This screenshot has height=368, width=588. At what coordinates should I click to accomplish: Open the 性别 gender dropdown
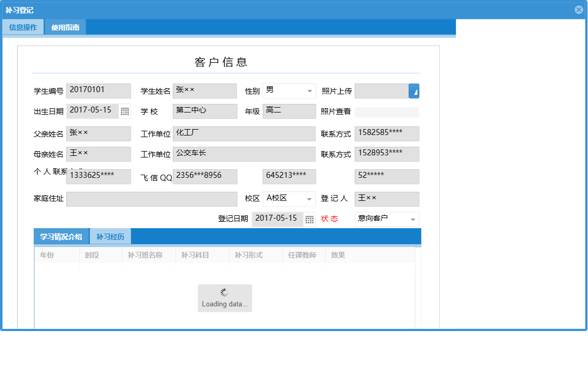click(x=309, y=91)
